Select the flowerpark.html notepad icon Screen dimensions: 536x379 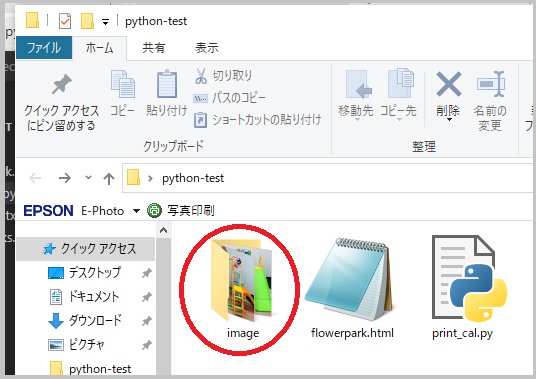coord(349,279)
